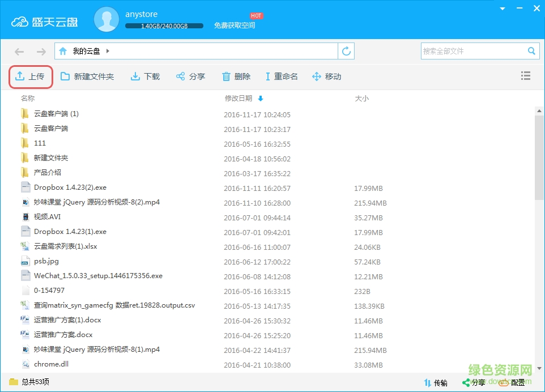Viewport: 545px width, 392px height.
Task: Click the Upload (上传) toolbar button
Action: tap(31, 76)
